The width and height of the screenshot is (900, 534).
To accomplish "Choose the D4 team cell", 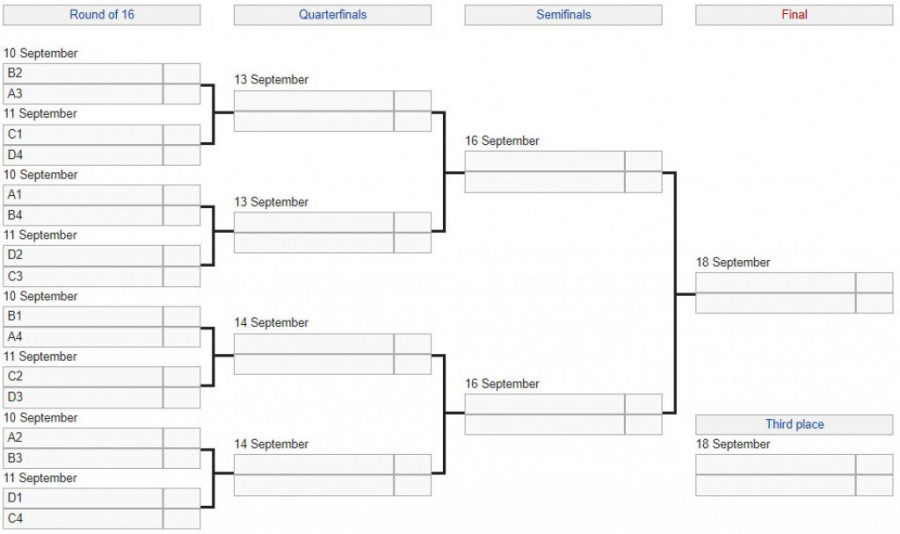I will tap(83, 155).
